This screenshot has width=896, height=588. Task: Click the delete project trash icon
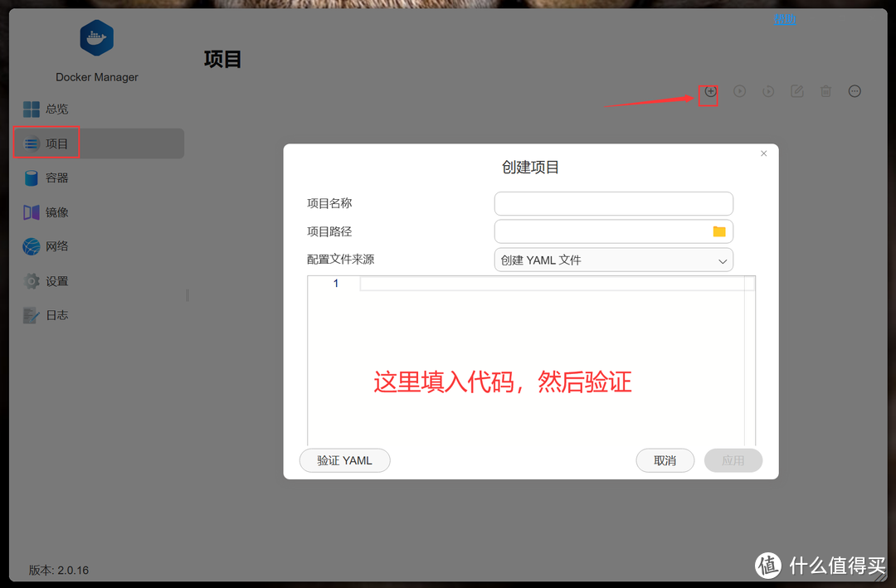point(825,91)
